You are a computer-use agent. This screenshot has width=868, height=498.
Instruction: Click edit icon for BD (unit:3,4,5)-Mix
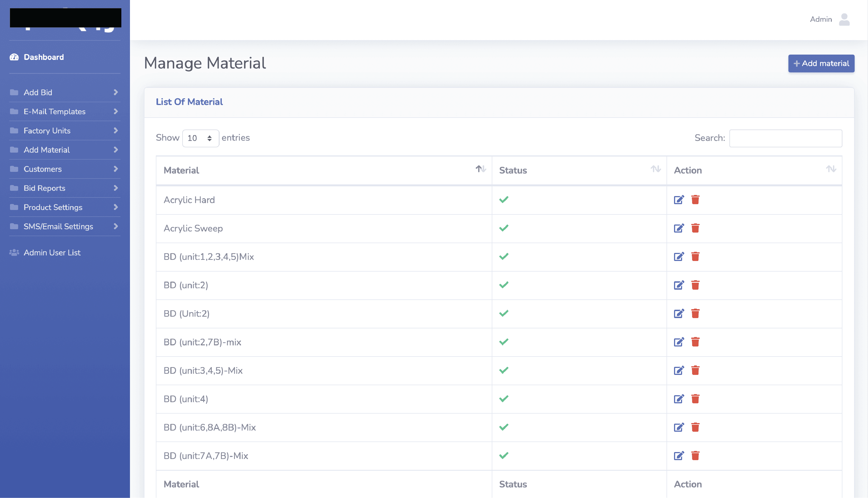pos(679,370)
